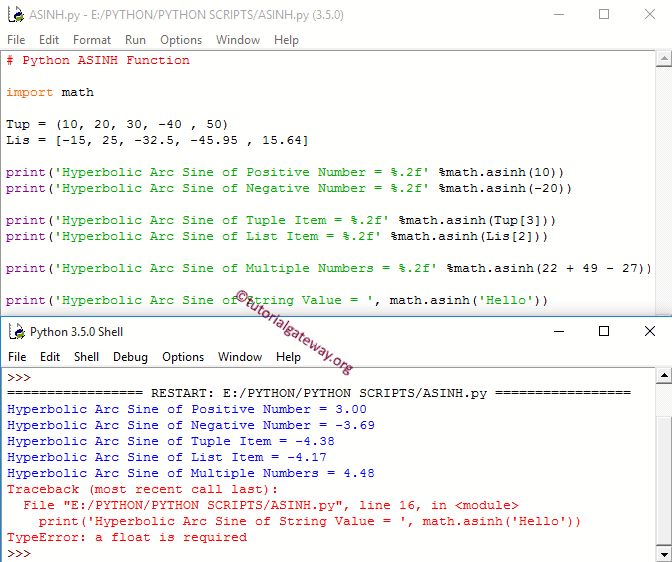672x562 pixels.
Task: Open Help menu in Python Shell window
Action: [288, 357]
